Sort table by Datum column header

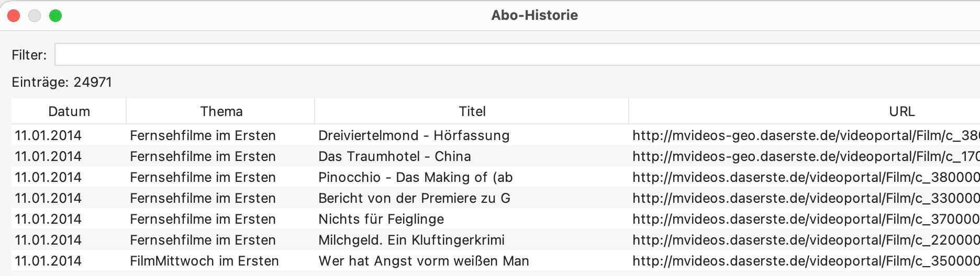coord(69,111)
